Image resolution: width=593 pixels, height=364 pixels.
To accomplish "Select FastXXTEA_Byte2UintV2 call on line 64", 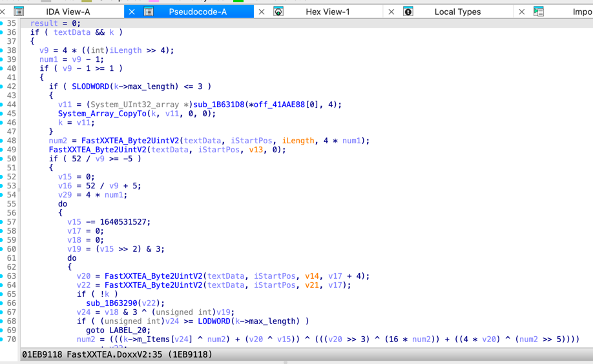I will coord(154,285).
